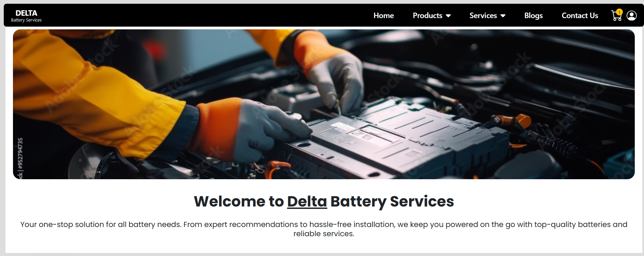Expand the Products dropdown arrow
The width and height of the screenshot is (644, 256).
[x=448, y=16]
